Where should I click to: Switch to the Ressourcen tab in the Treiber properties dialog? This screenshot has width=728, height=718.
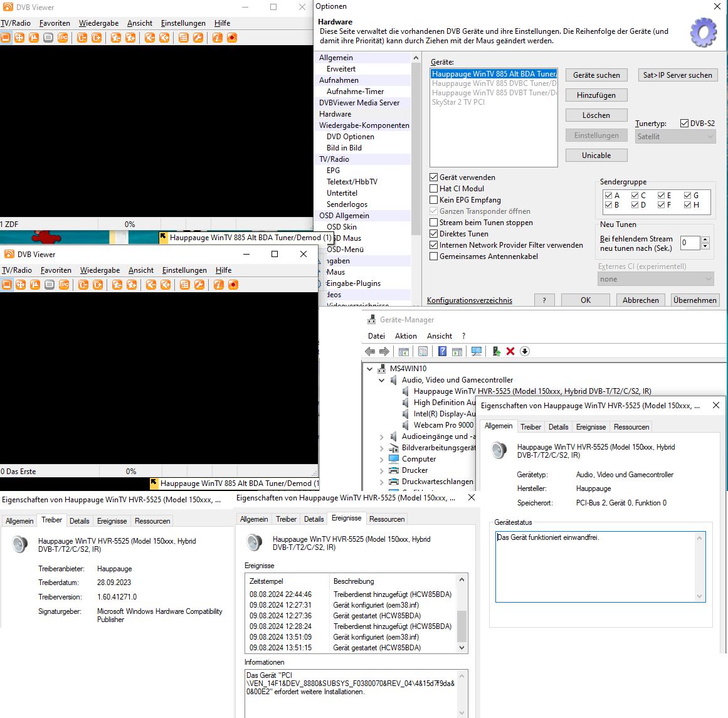tap(152, 521)
